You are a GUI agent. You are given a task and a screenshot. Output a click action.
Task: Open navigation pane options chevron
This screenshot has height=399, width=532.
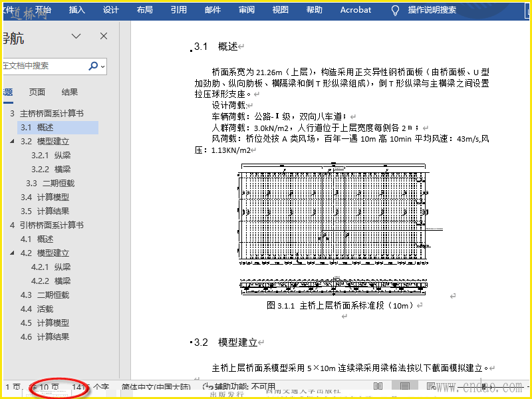pos(76,36)
